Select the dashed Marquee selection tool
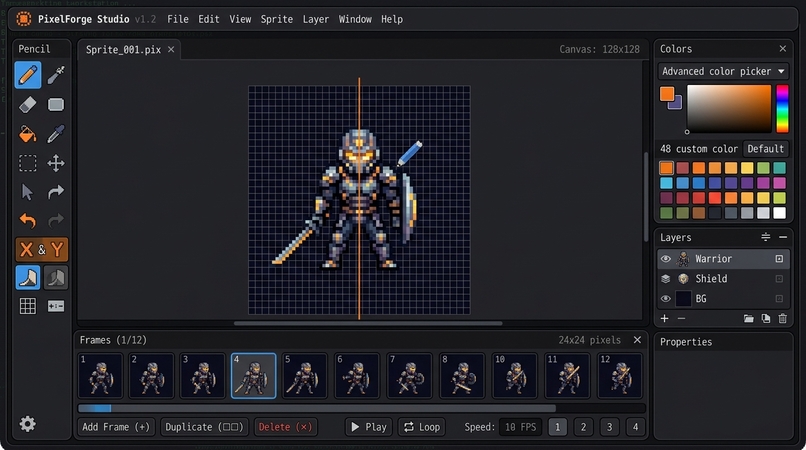The image size is (806, 450). click(28, 164)
